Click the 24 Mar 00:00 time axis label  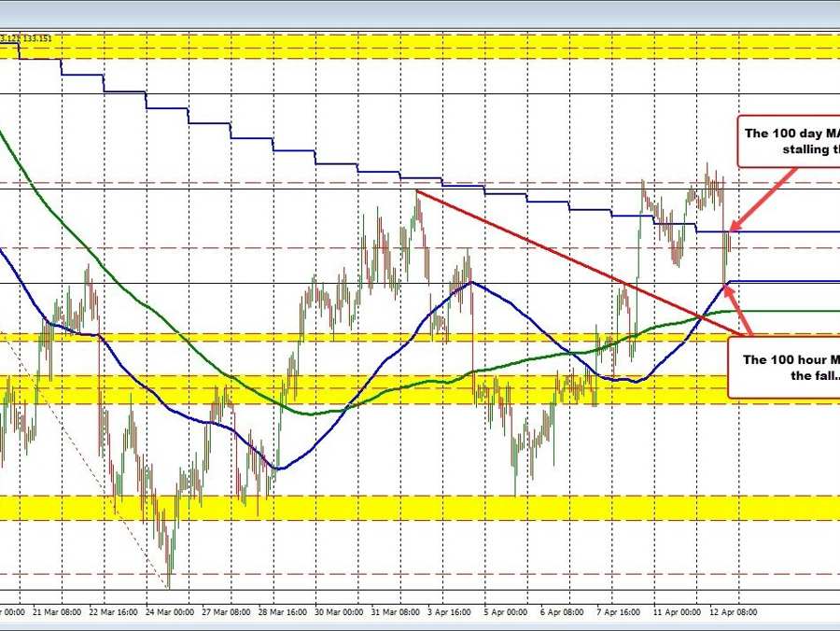[x=171, y=612]
